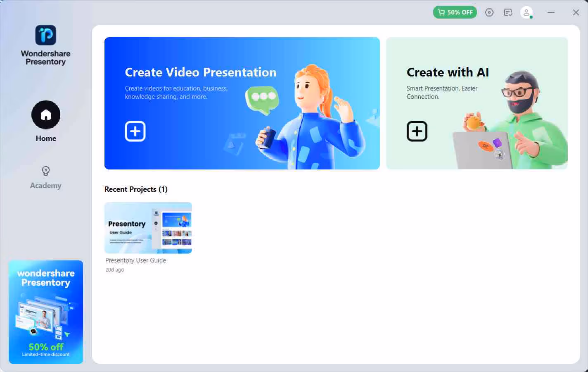The height and width of the screenshot is (372, 588).
Task: Click the '20d ago' timestamp
Action: tap(114, 270)
